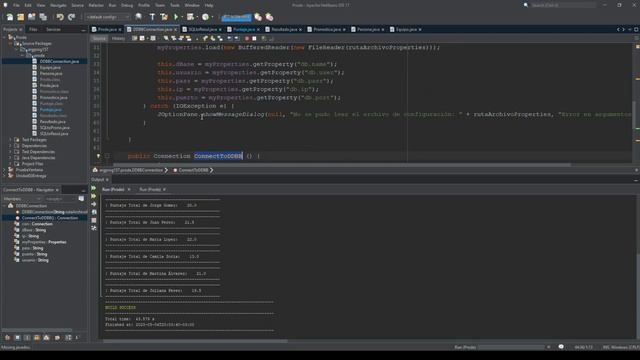The width and height of the screenshot is (640, 360).
Task: Open the Debug menu
Action: coord(127,5)
